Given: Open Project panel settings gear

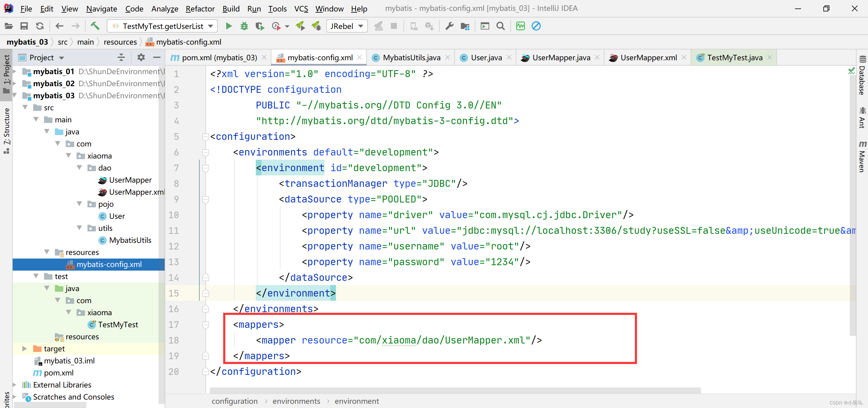Looking at the screenshot, I should coord(141,58).
